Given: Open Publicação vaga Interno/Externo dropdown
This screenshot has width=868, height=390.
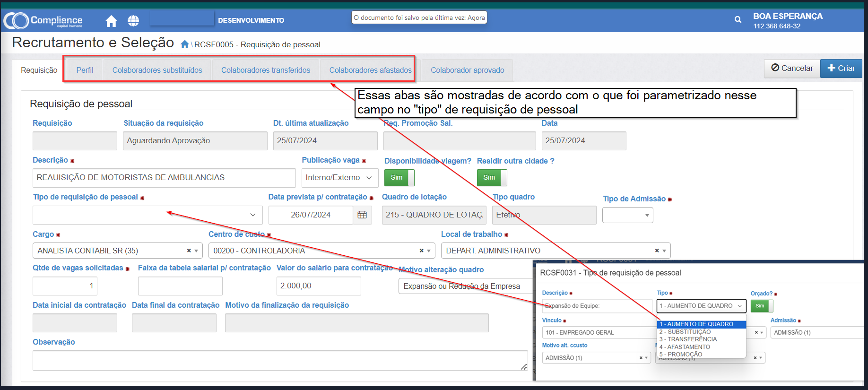Looking at the screenshot, I should (340, 178).
